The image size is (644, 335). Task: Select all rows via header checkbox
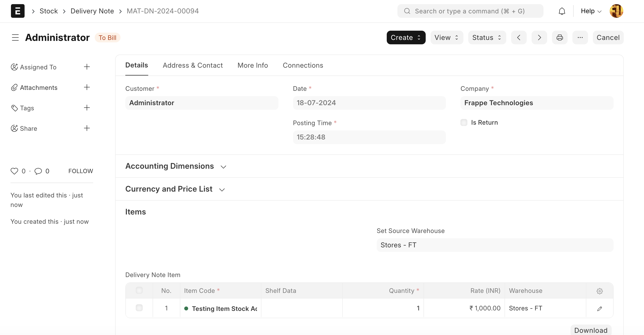click(x=139, y=290)
